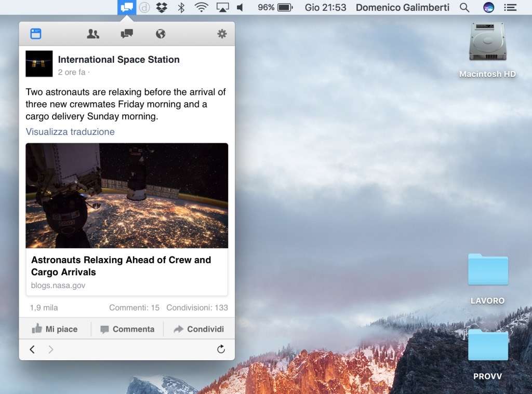
Task: Click the reload arrow icon
Action: click(221, 349)
